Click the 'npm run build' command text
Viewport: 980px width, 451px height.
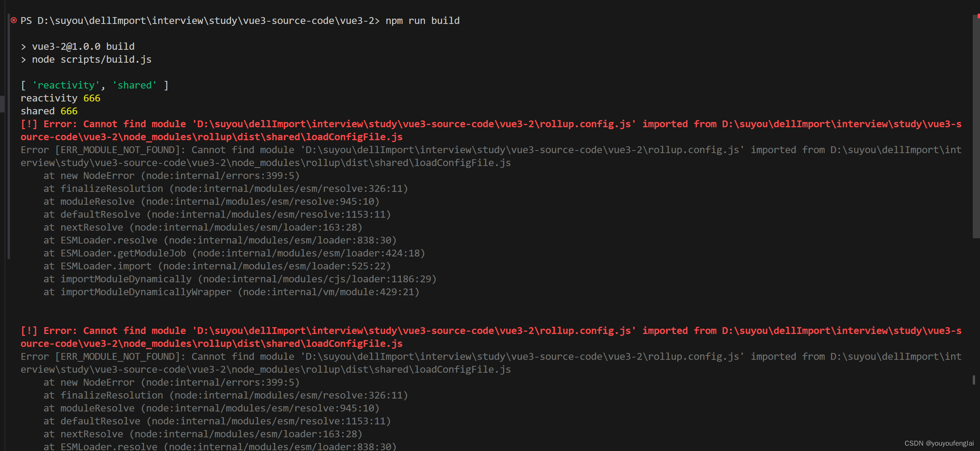(x=422, y=21)
